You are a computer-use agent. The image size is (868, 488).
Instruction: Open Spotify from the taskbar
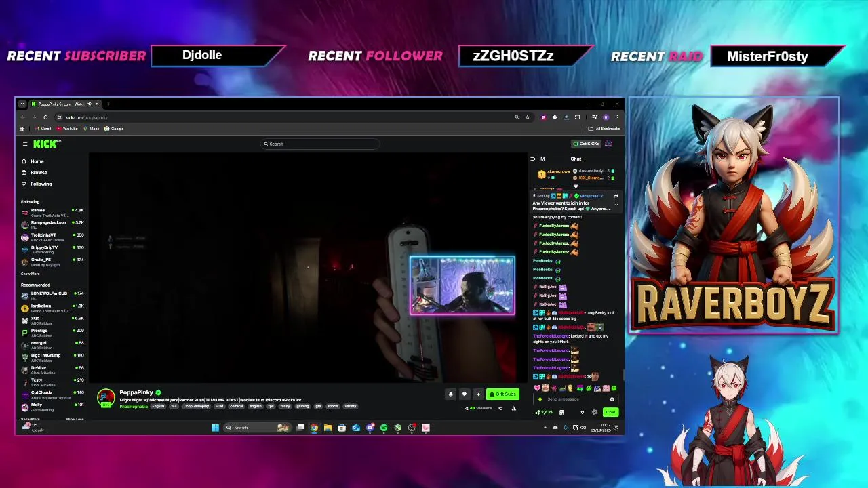(x=384, y=428)
